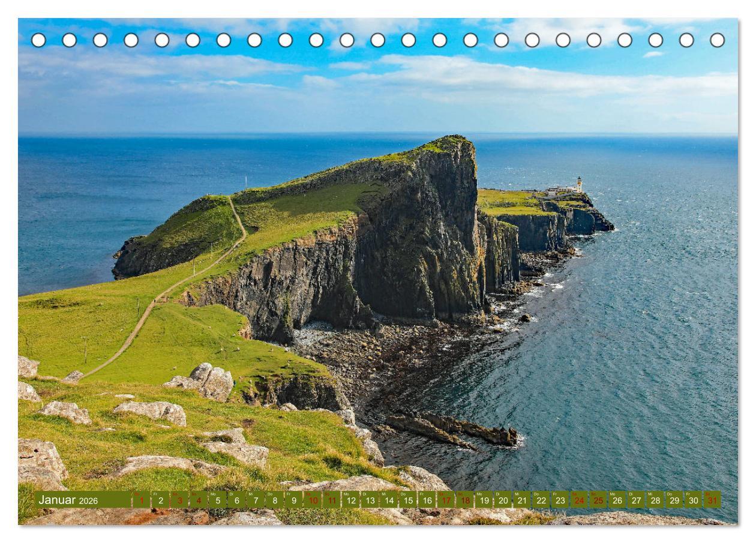The height and width of the screenshot is (543, 756).
Task: Select the Mi label above date 7
Action: (x=252, y=495)
